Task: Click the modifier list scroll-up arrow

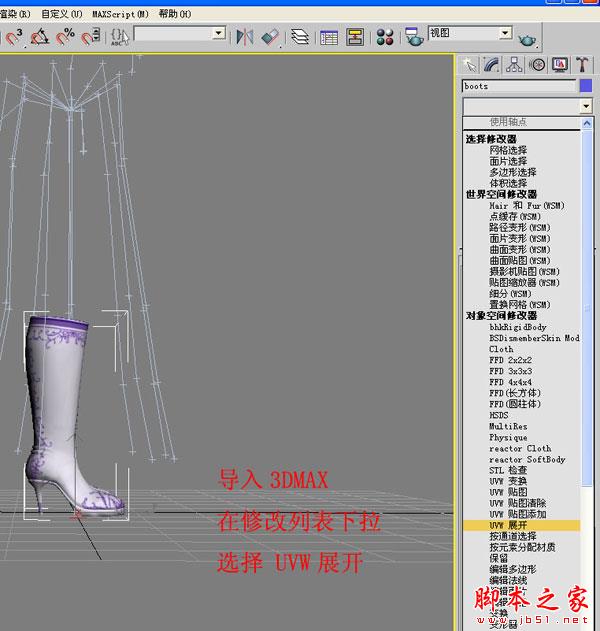Action: [587, 123]
